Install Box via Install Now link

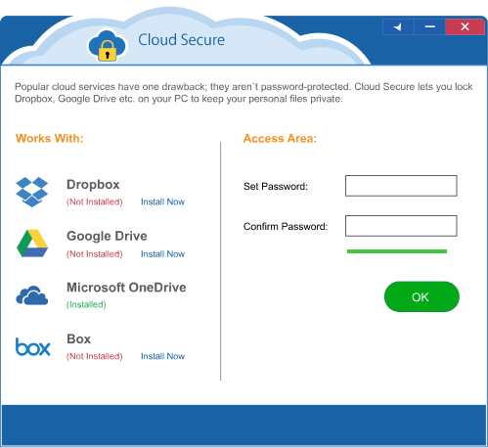pos(162,356)
